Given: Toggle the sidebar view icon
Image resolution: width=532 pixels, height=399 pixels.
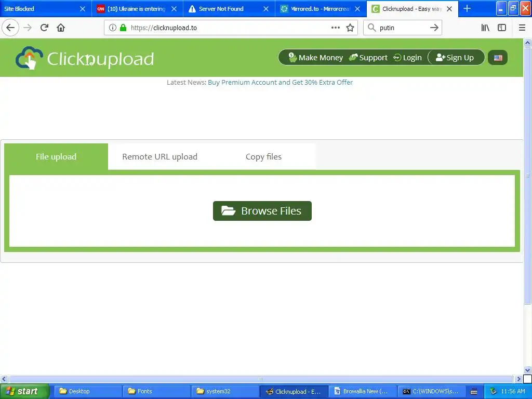Looking at the screenshot, I should (x=502, y=28).
